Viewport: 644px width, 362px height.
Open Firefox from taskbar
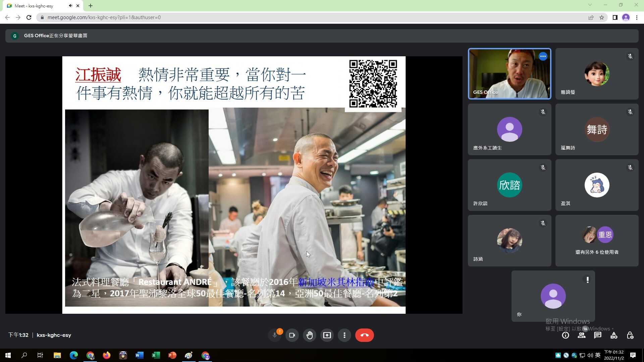click(x=107, y=355)
